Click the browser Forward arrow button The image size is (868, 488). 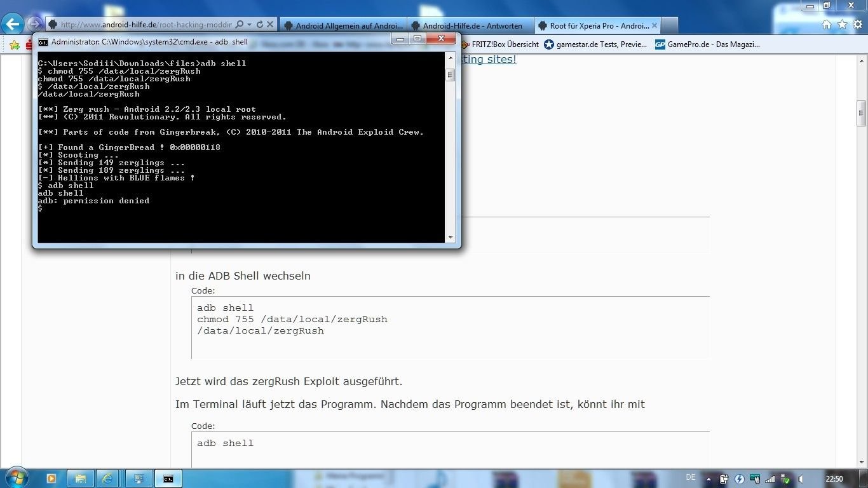tap(34, 25)
